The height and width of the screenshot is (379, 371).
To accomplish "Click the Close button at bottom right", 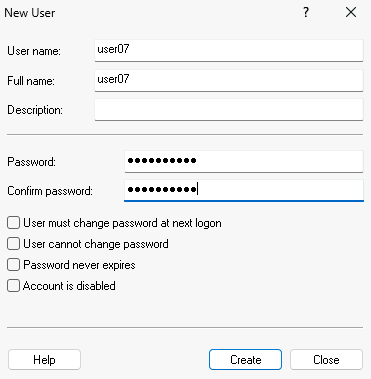I will point(326,360).
